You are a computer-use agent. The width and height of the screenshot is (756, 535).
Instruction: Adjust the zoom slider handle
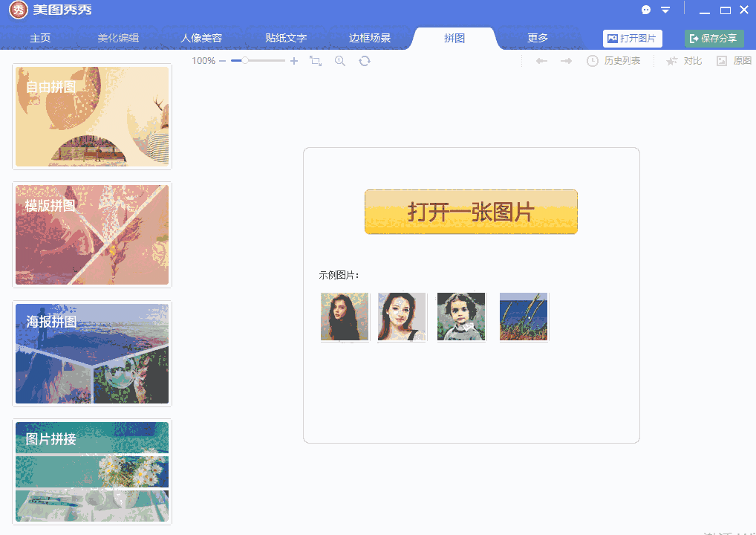pos(245,61)
